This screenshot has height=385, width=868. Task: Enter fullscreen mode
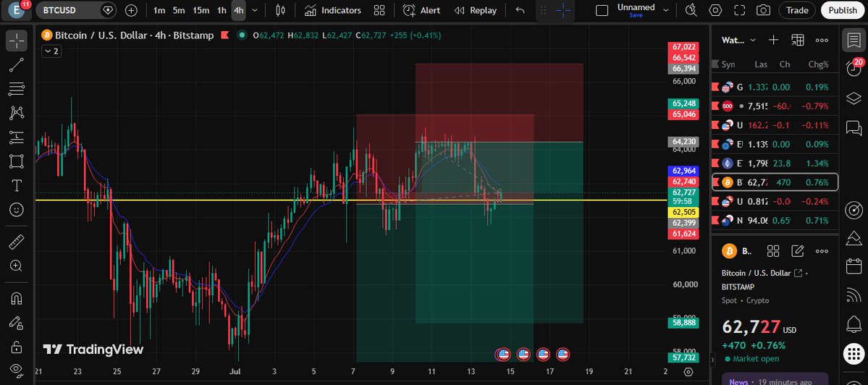click(x=740, y=10)
